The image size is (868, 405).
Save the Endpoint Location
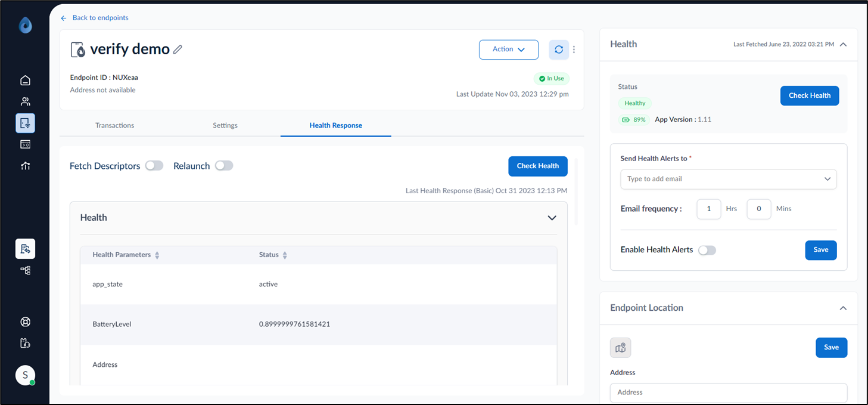coord(831,347)
